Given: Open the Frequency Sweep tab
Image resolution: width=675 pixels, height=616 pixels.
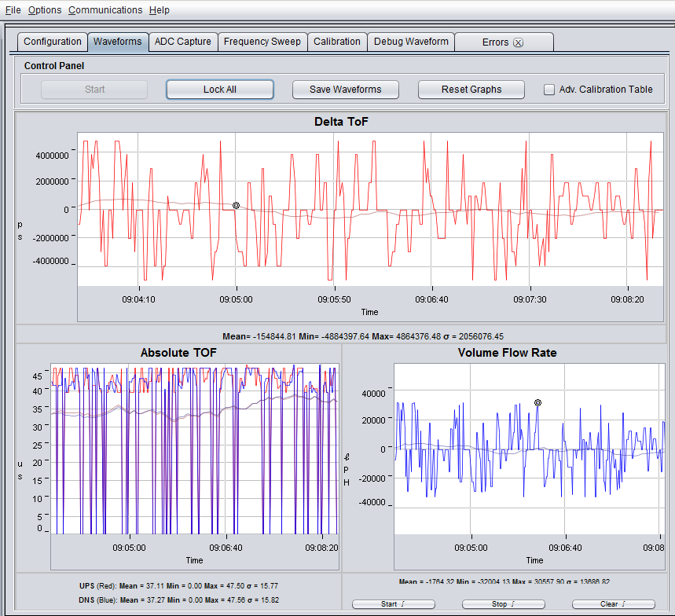Looking at the screenshot, I should coord(262,42).
